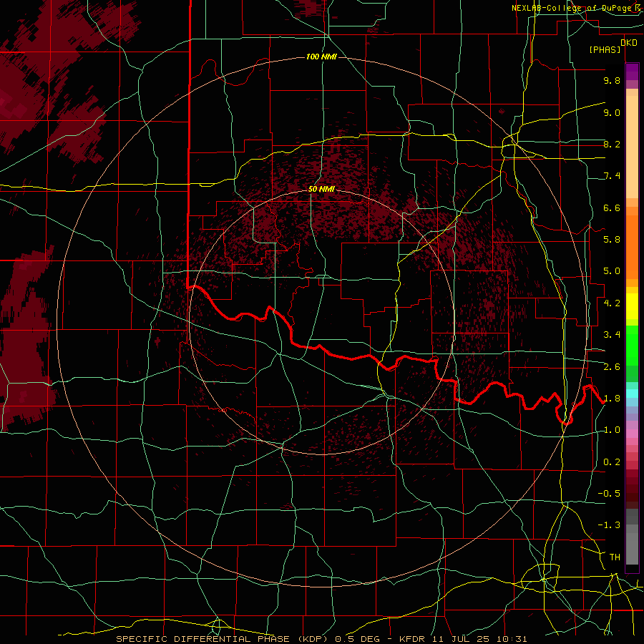
Task: Click the 100 NMI range ring label
Action: coord(321,57)
